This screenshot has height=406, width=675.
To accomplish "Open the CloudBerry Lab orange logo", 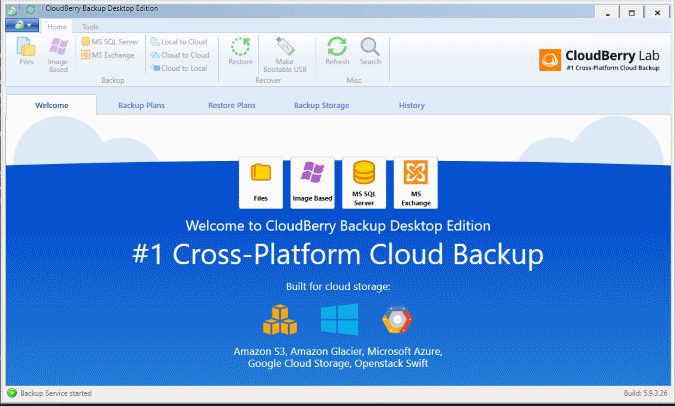I will tap(550, 60).
